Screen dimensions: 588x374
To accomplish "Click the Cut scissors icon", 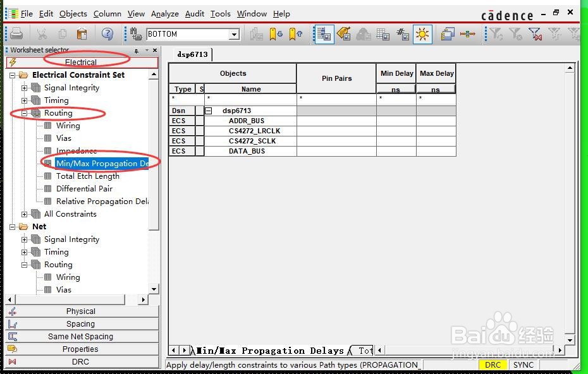I will point(42,34).
